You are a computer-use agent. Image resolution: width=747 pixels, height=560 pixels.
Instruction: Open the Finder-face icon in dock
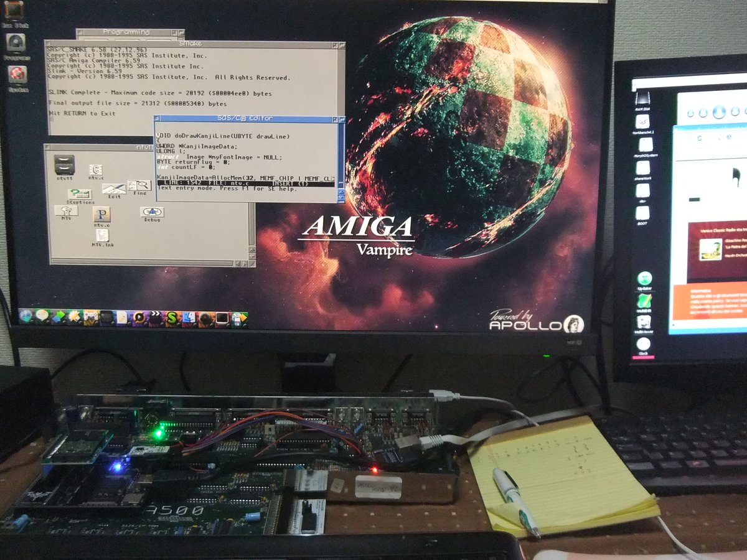click(189, 317)
